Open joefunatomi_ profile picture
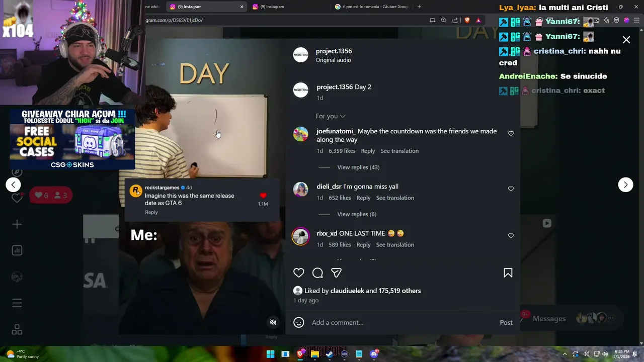 (x=300, y=134)
